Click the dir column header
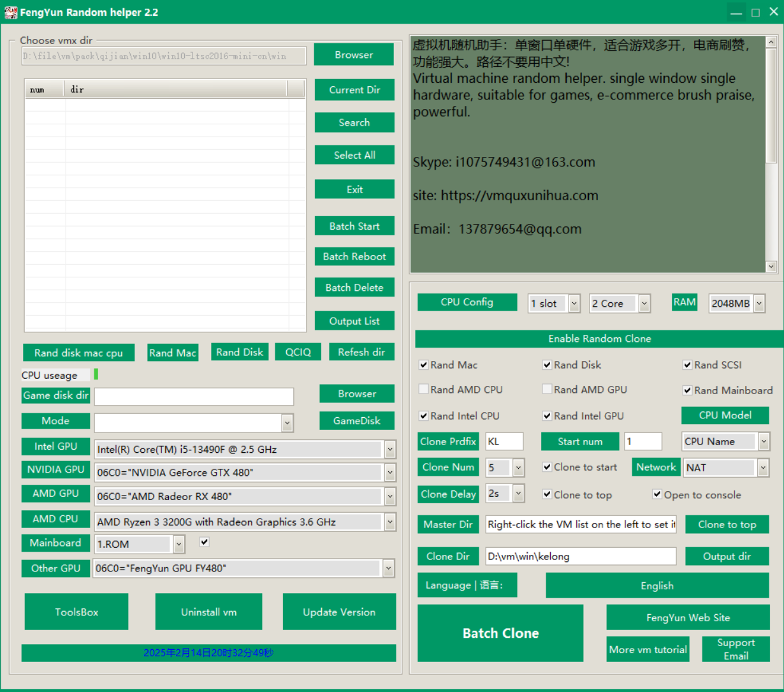The width and height of the screenshot is (784, 692). (175, 89)
